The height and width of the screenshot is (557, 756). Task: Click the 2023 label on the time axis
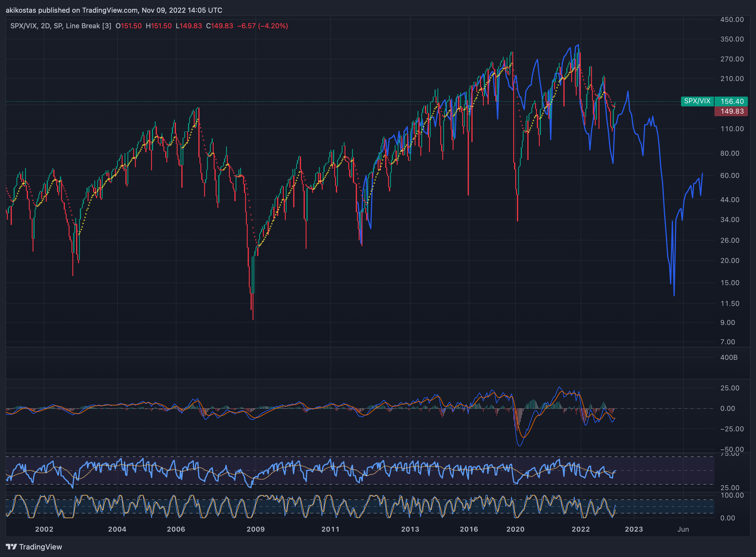coord(634,529)
